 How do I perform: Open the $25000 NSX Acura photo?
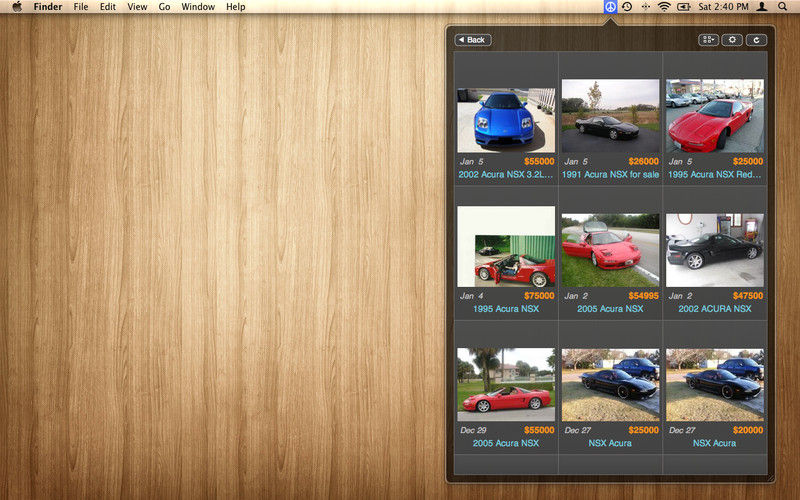(610, 385)
